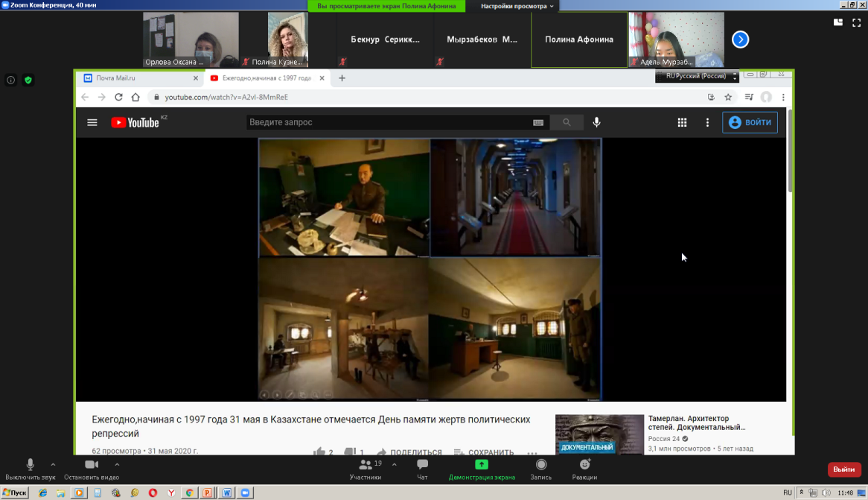Share video with ПОДЕЛИТЬСЯ button
Image resolution: width=868 pixels, height=500 pixels.
pos(409,452)
